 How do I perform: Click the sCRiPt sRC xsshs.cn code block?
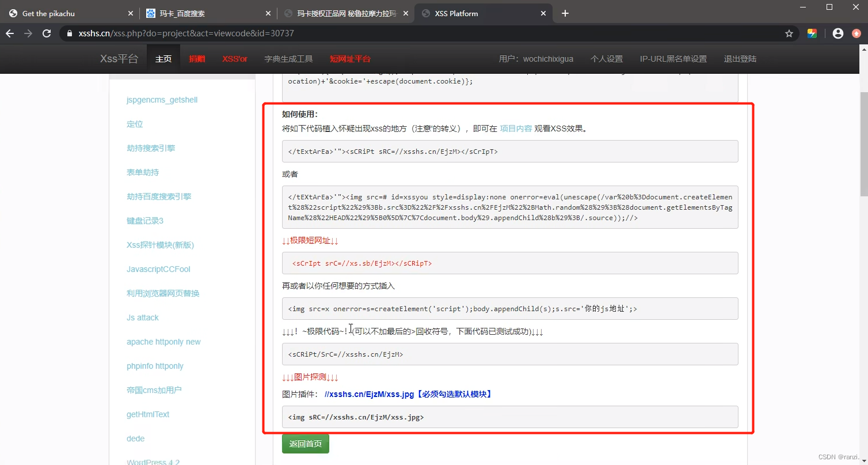tap(510, 152)
